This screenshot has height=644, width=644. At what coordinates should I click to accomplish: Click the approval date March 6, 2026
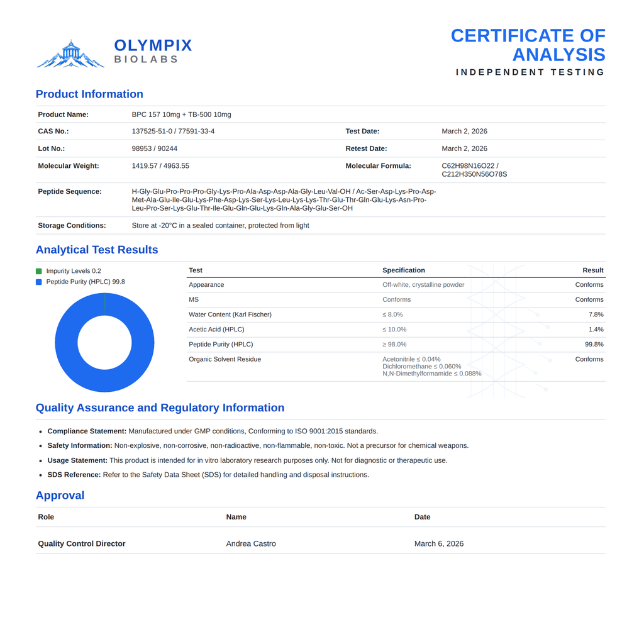pyautogui.click(x=438, y=544)
